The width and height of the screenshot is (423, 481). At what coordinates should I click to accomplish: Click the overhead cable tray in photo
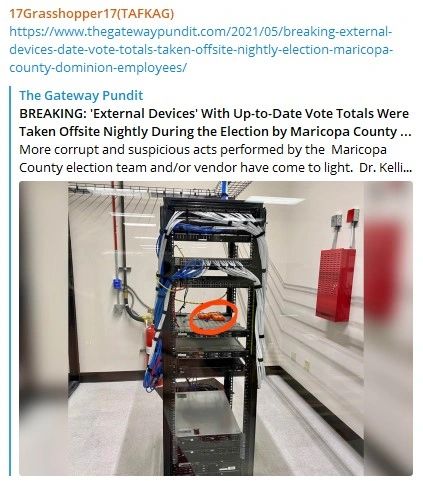point(157,189)
